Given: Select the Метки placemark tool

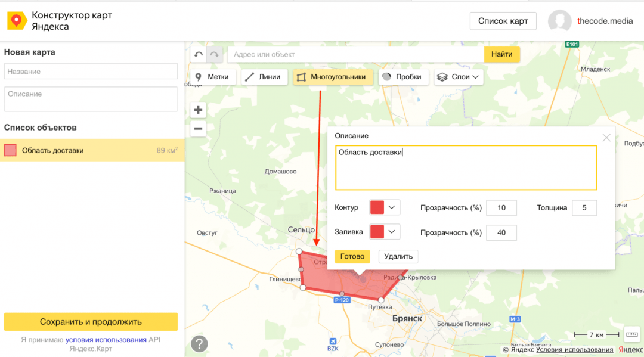Looking at the screenshot, I should (213, 77).
